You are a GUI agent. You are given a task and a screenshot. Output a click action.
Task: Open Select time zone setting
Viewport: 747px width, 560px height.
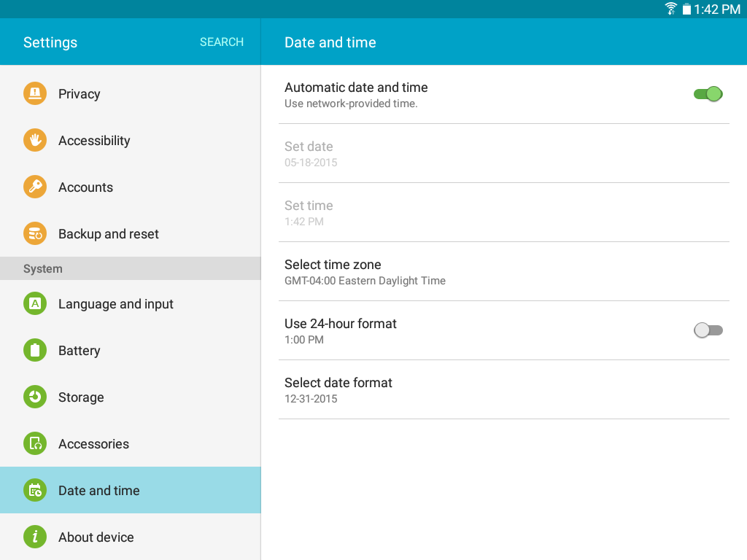click(504, 271)
